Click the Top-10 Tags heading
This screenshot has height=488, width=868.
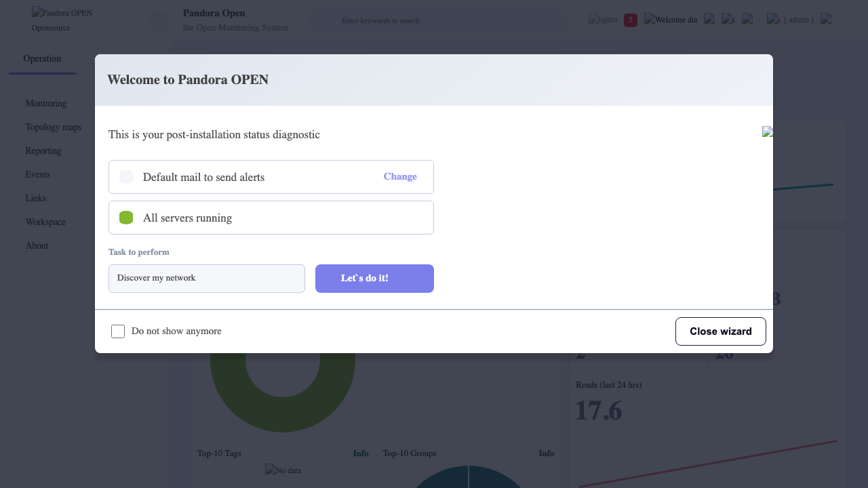coord(219,453)
